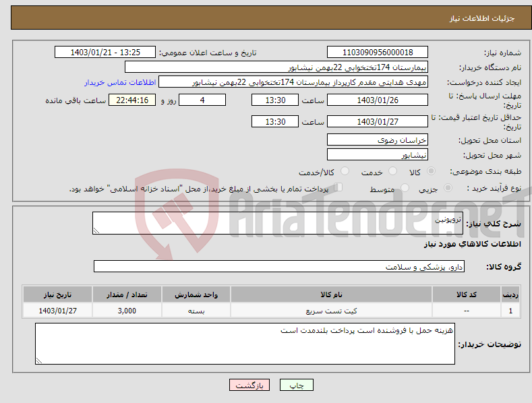Click the item name cell کیت تست سریع
532x403 pixels.
(331, 311)
